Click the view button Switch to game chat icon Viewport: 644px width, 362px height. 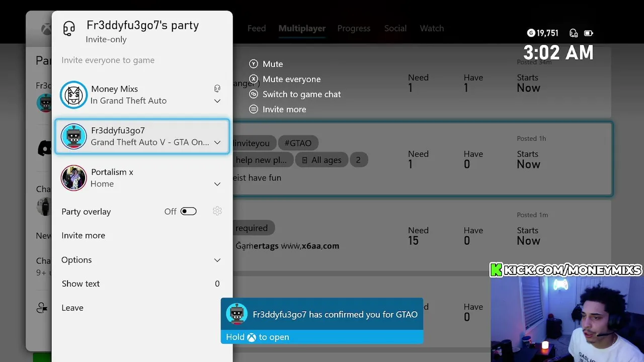tap(254, 94)
